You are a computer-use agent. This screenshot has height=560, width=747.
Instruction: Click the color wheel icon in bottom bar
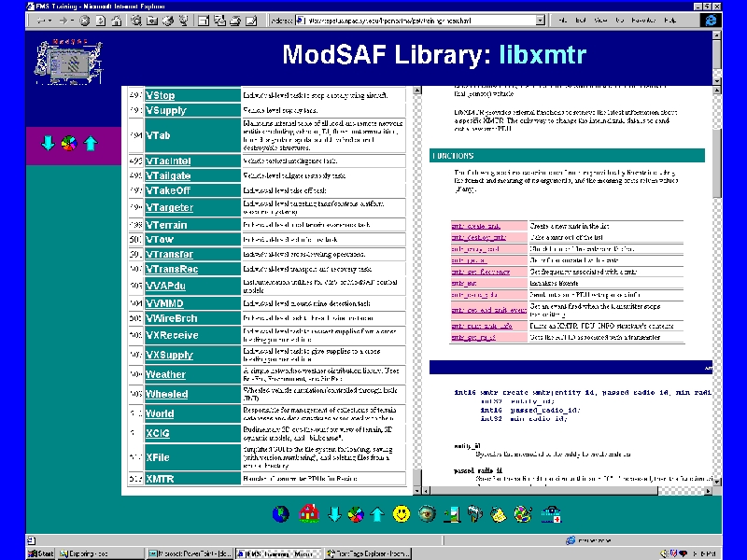coord(356,514)
